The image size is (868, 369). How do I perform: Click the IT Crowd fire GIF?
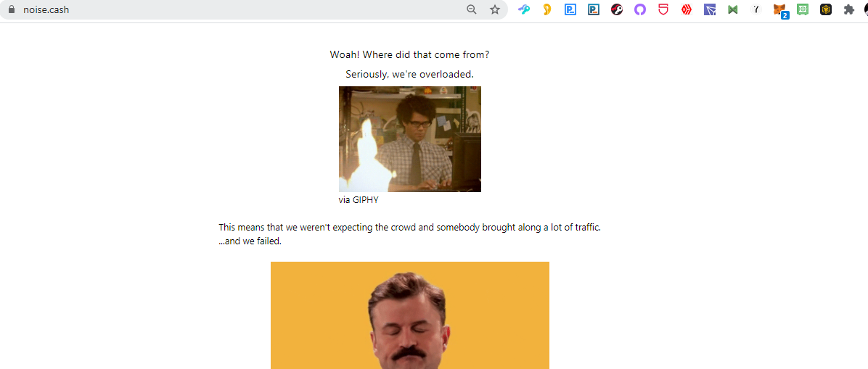pos(409,139)
